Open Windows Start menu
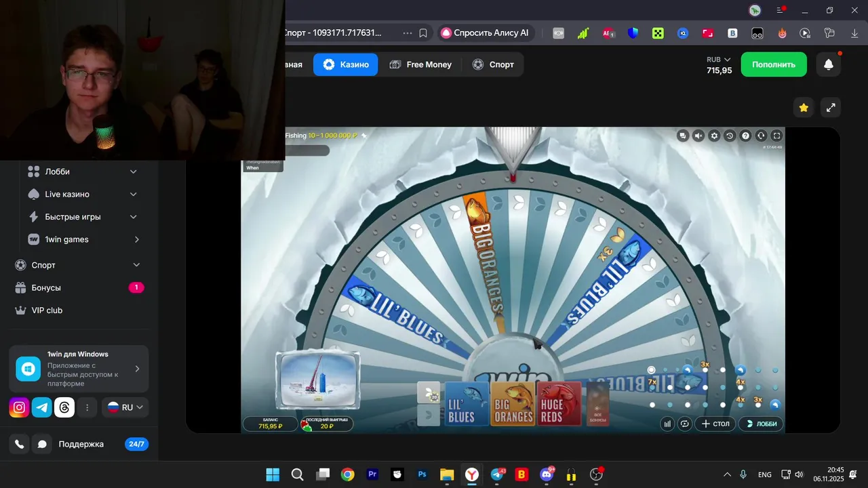This screenshot has height=488, width=868. pos(273,474)
